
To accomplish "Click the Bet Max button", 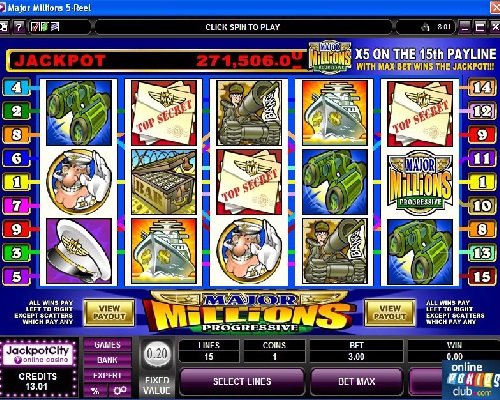I will [356, 382].
